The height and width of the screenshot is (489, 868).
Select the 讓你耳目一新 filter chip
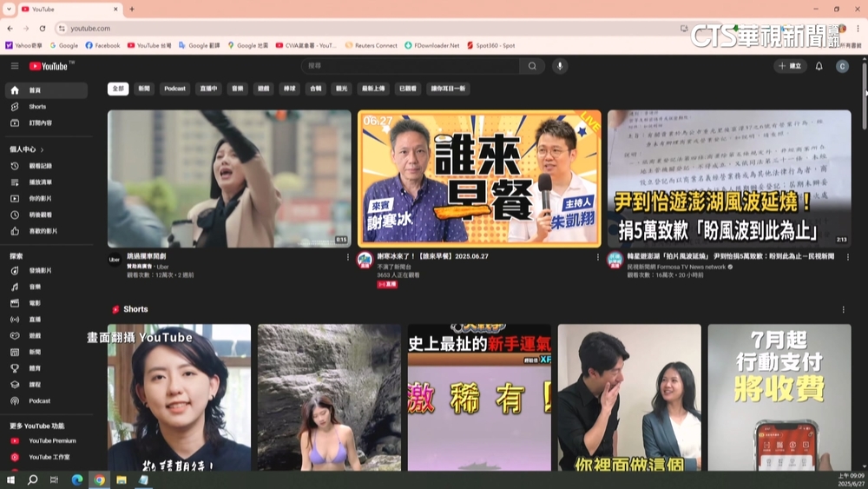click(x=448, y=89)
